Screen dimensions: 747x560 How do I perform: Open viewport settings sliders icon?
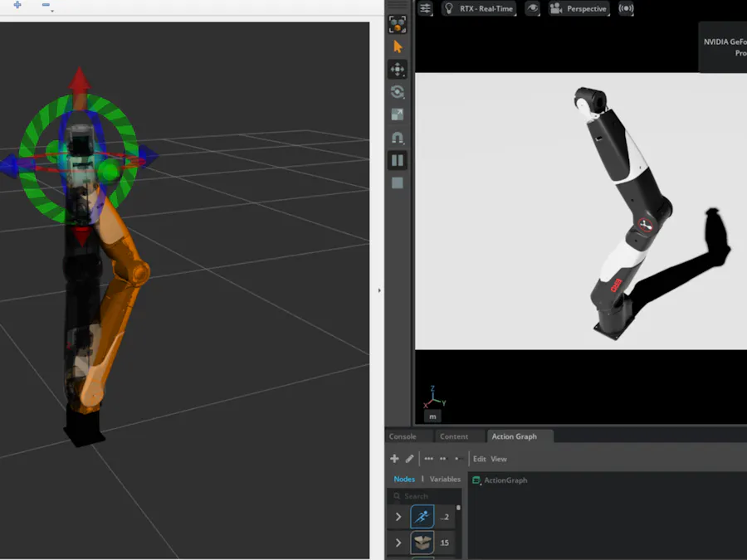[426, 8]
